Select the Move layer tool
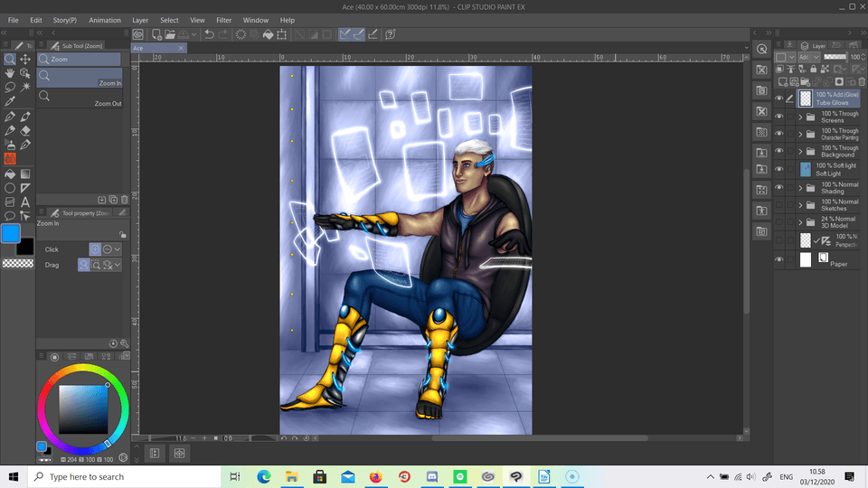Screen dimensions: 868x488 pyautogui.click(x=25, y=59)
